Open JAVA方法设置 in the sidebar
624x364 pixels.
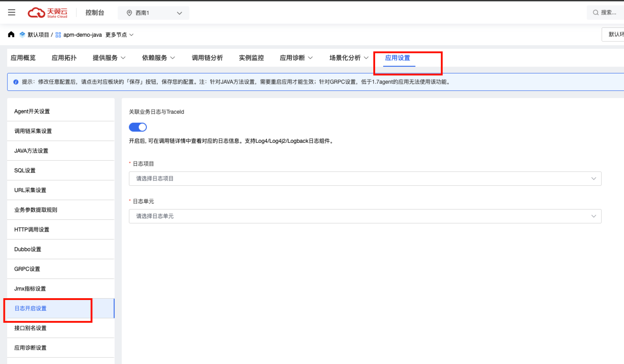(61, 151)
